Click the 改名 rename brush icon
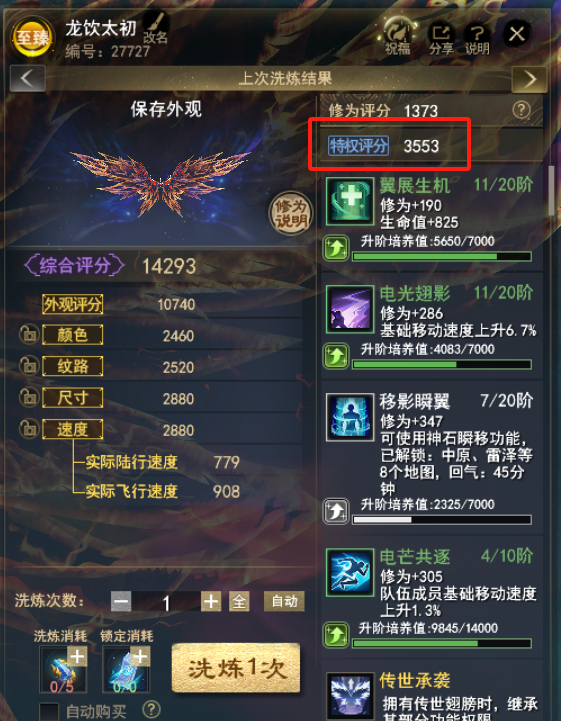The height and width of the screenshot is (721, 561). 156,27
